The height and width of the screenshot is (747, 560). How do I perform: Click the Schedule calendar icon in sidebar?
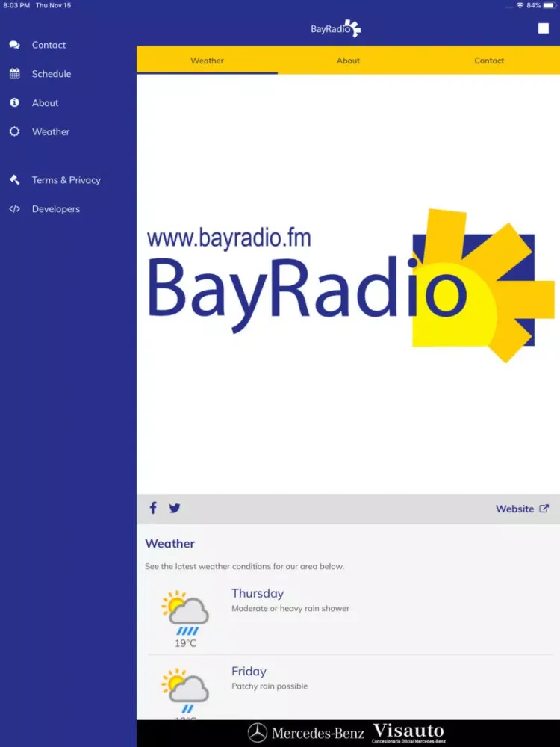pos(15,74)
